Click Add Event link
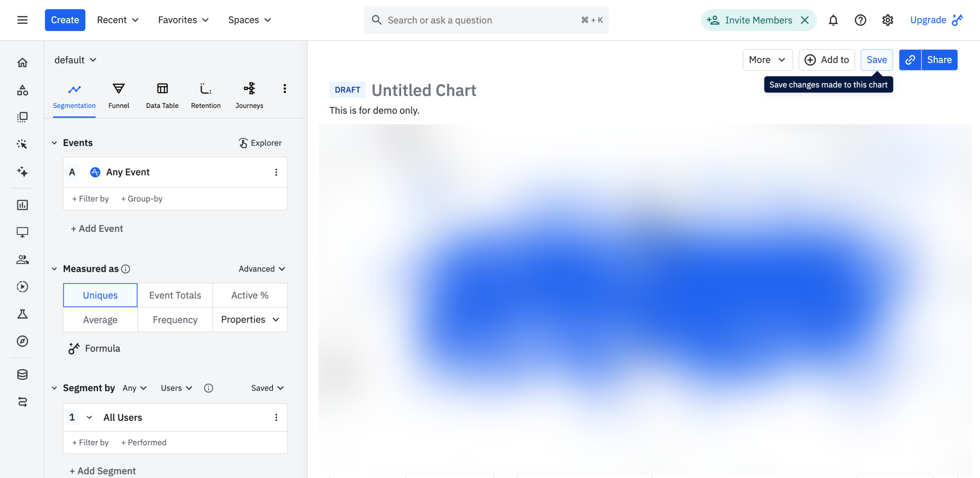Viewport: 980px width, 478px height. point(97,229)
